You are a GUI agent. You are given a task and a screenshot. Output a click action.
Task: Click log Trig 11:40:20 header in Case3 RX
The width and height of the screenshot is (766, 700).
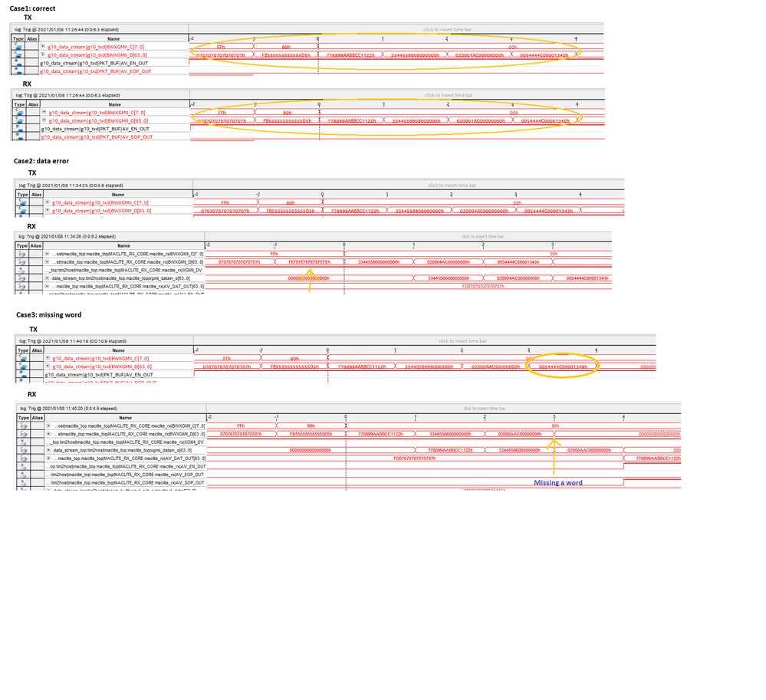tap(68, 409)
